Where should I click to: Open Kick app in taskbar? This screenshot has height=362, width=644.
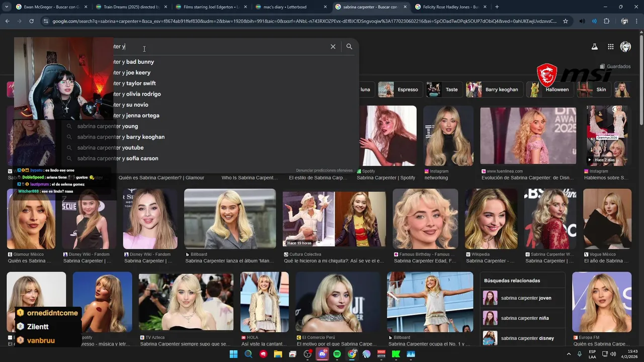(396, 354)
